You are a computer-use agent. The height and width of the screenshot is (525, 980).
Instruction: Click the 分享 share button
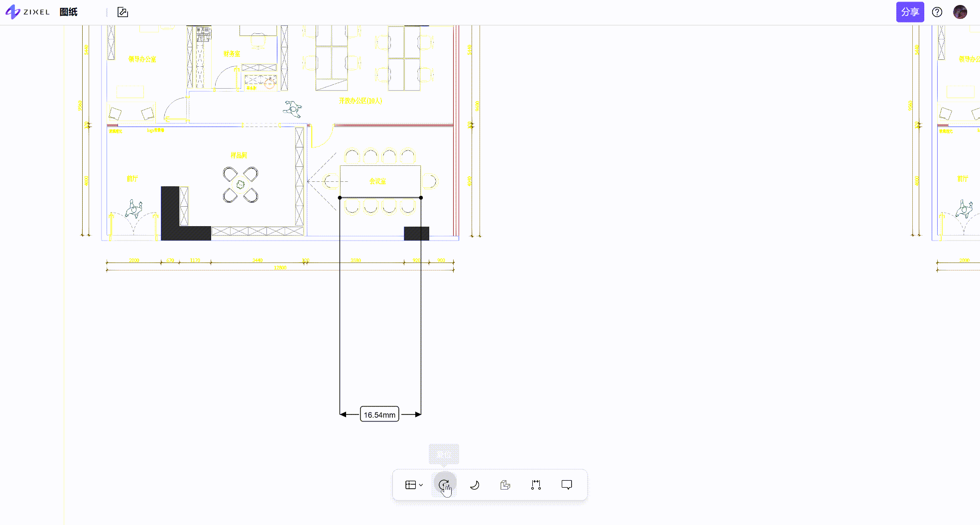(910, 12)
